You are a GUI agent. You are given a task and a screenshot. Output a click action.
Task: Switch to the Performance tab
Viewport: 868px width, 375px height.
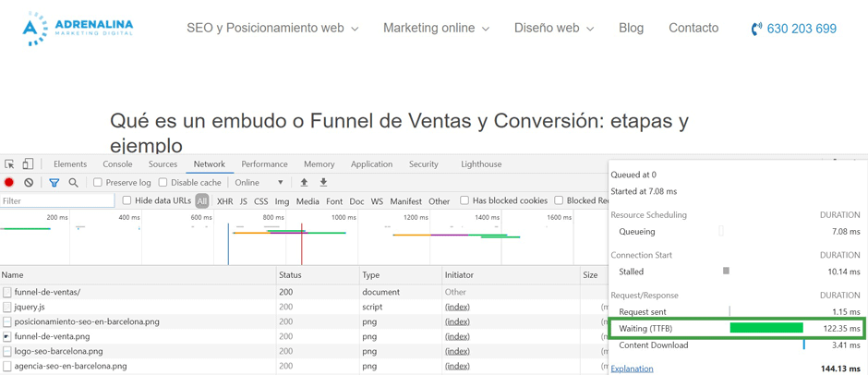[265, 164]
